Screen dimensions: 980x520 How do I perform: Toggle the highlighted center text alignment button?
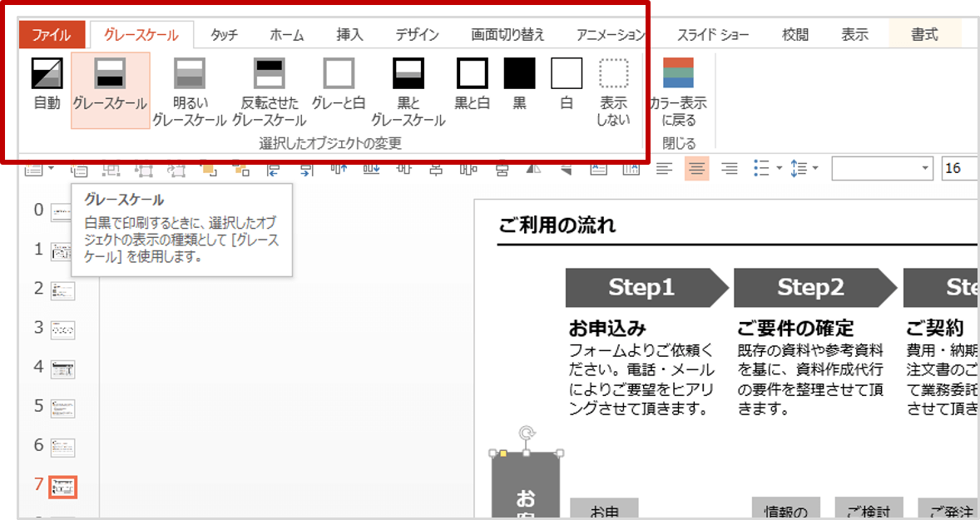[x=697, y=169]
